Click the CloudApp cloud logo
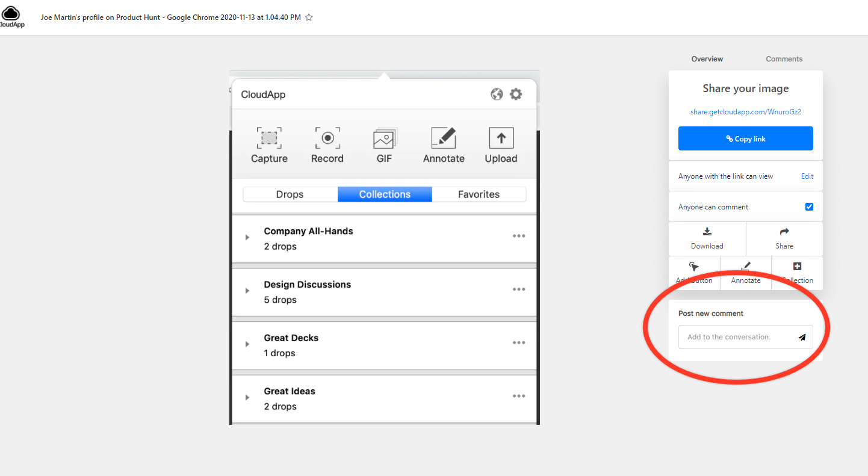This screenshot has width=868, height=476. click(11, 17)
